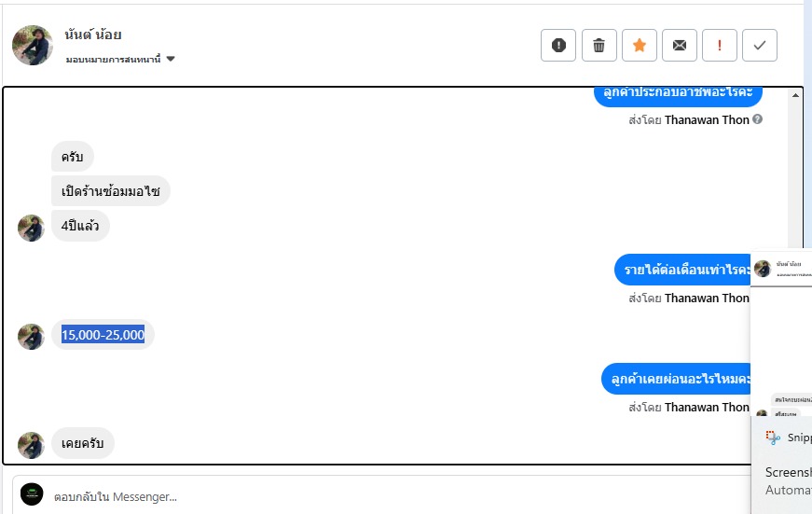Mark as unread with the envelope icon
812x514 pixels.
[x=680, y=45]
